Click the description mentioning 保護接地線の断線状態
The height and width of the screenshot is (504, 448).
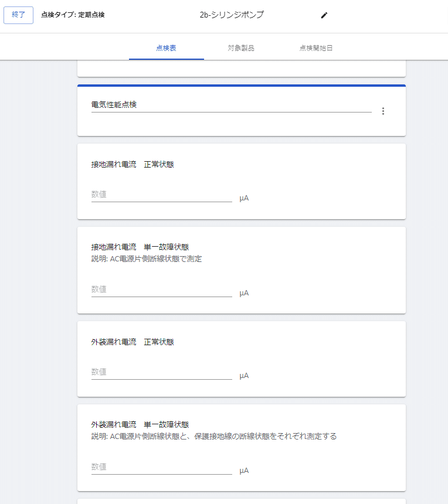(214, 437)
